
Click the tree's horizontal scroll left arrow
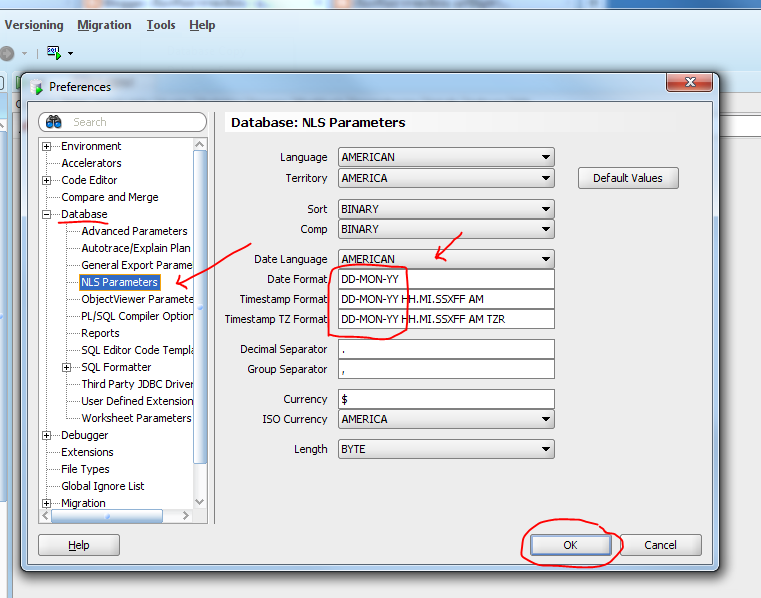pos(45,516)
